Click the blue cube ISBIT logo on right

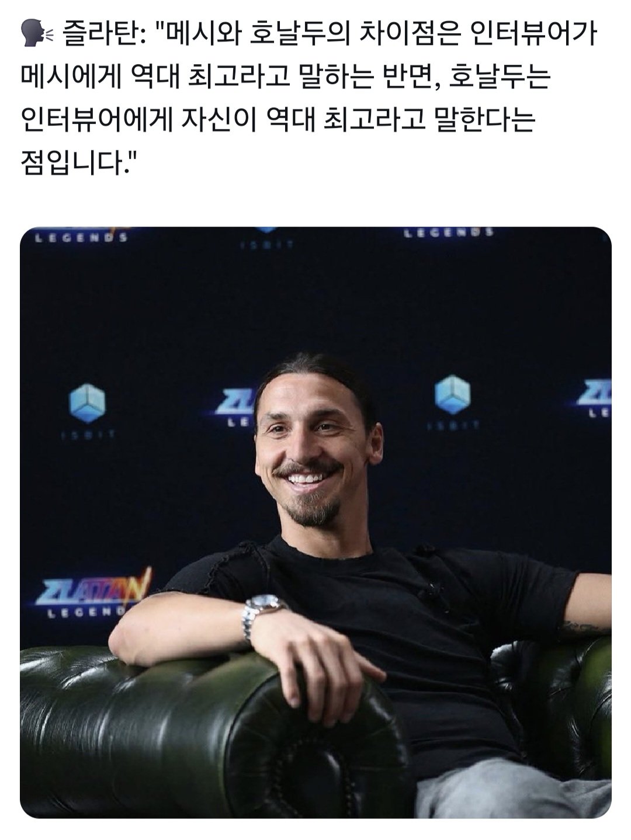pos(453,394)
